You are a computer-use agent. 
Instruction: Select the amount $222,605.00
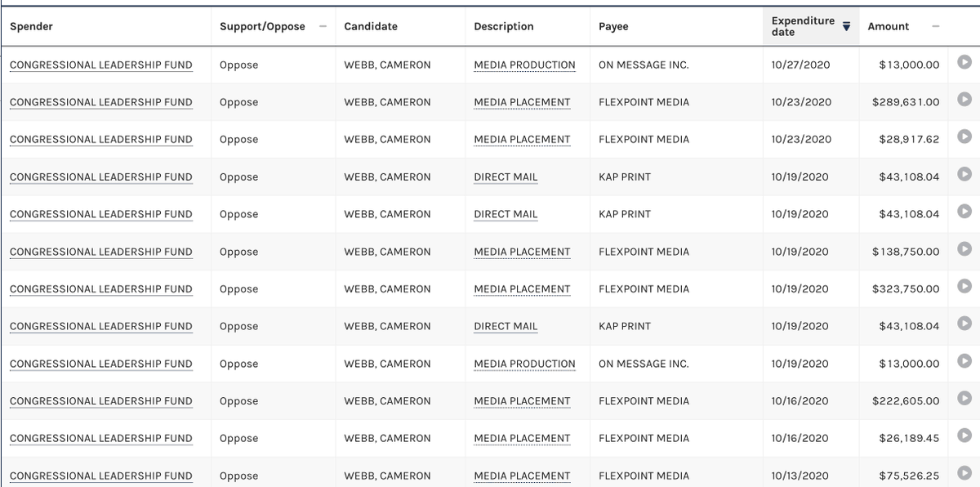pyautogui.click(x=906, y=401)
